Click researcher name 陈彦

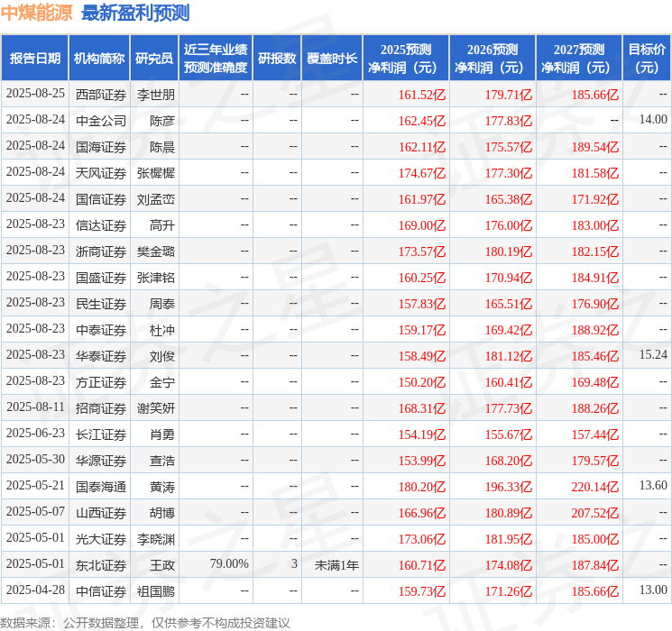[x=162, y=121]
